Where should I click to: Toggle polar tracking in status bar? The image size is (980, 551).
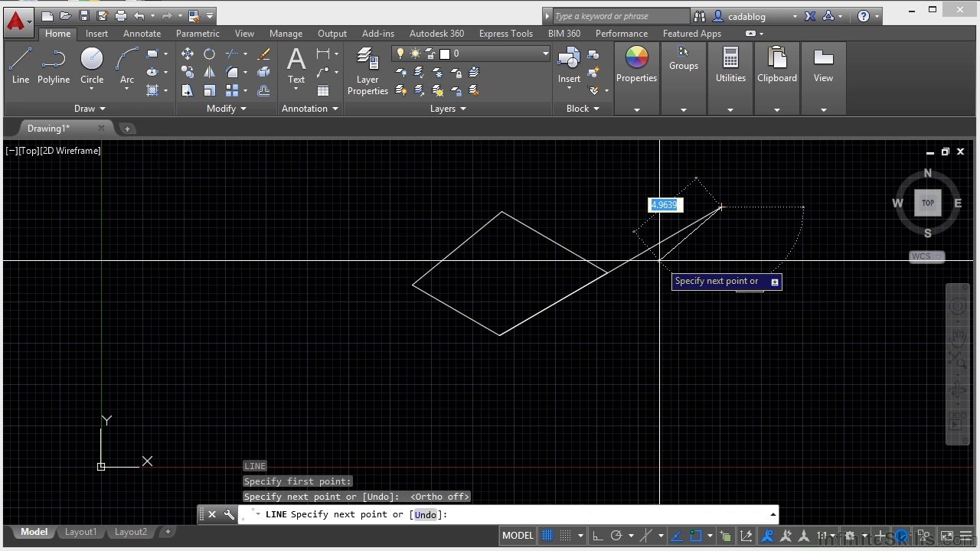(x=616, y=536)
